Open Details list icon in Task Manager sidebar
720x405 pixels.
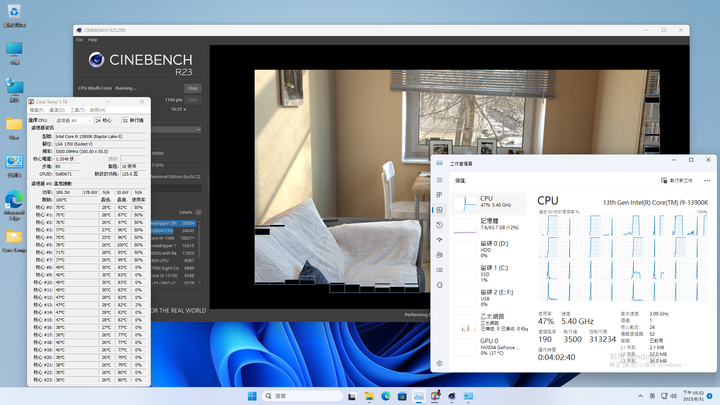439,270
